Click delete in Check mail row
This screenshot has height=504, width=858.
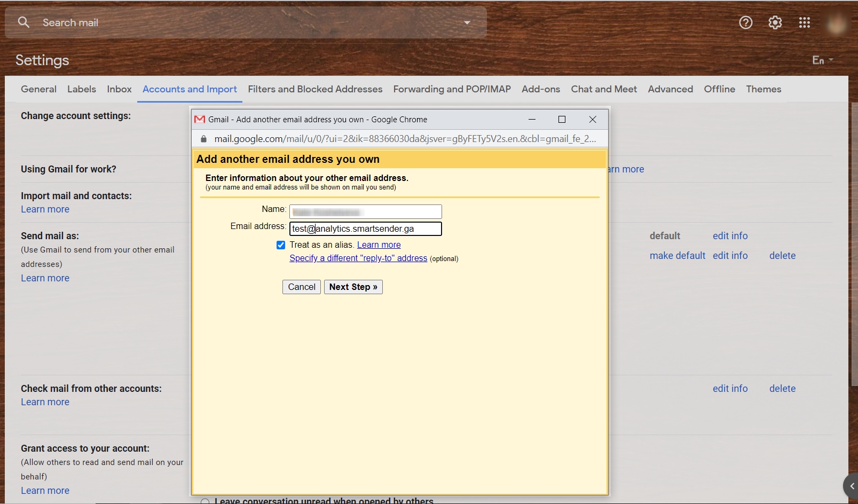pos(782,389)
